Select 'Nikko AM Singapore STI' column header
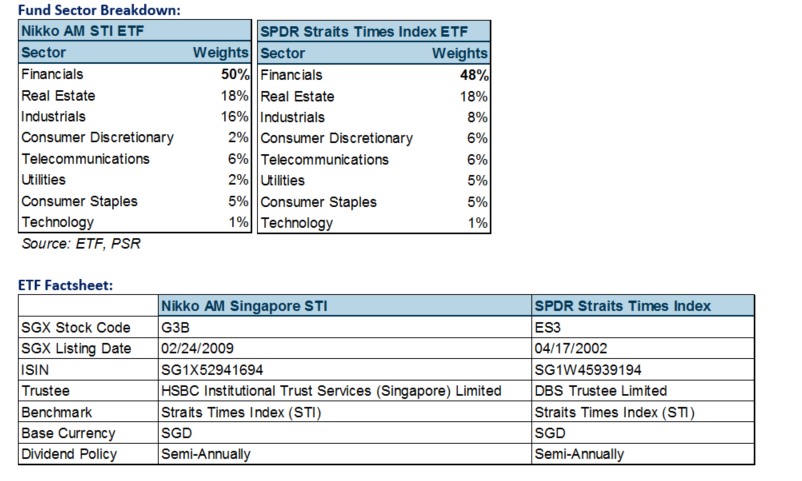The image size is (802, 481). 244,306
